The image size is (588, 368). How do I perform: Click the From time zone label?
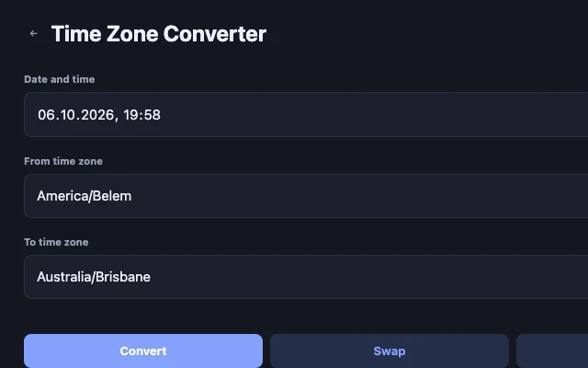tap(63, 161)
